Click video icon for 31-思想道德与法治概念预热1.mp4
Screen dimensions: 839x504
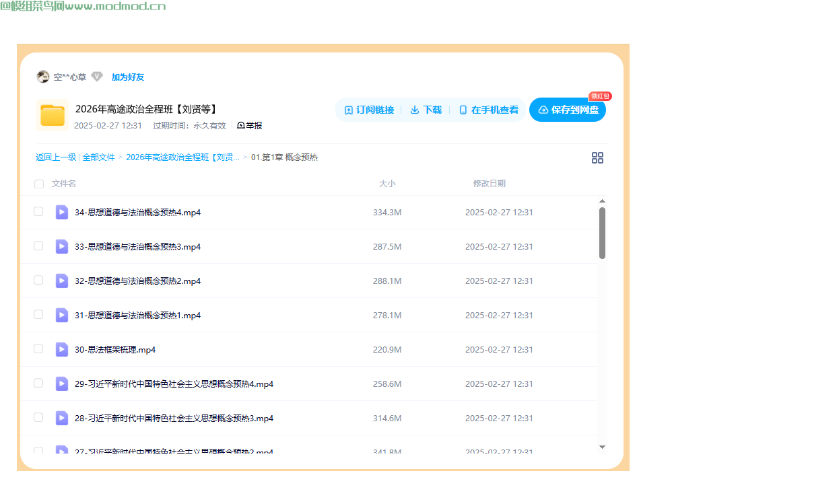(62, 315)
